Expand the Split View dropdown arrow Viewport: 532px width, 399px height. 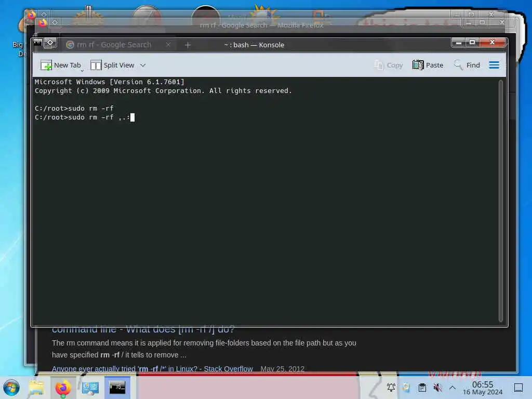pos(143,65)
